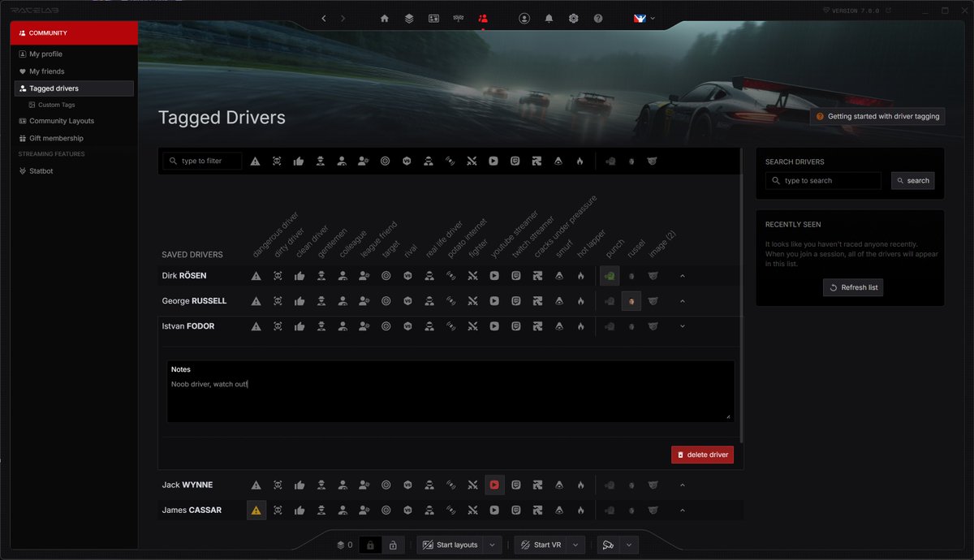Open the iRacing sim selector dropdown
The width and height of the screenshot is (974, 560).
pyautogui.click(x=644, y=18)
